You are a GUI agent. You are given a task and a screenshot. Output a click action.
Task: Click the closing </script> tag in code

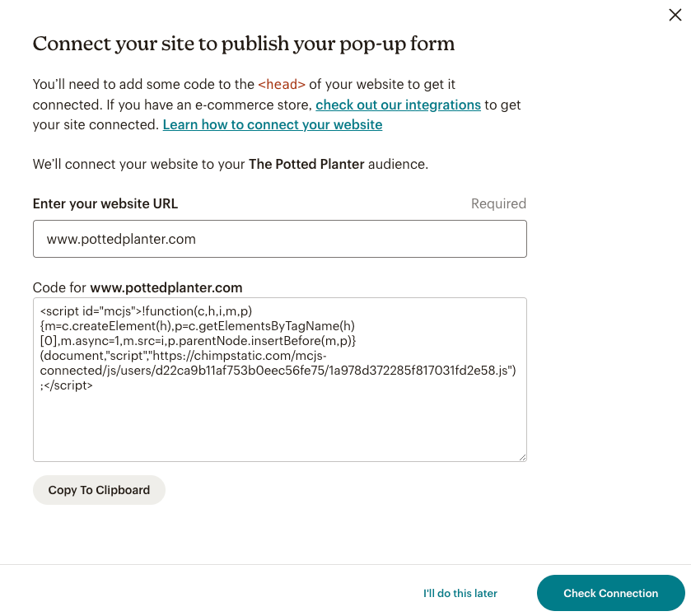(68, 385)
